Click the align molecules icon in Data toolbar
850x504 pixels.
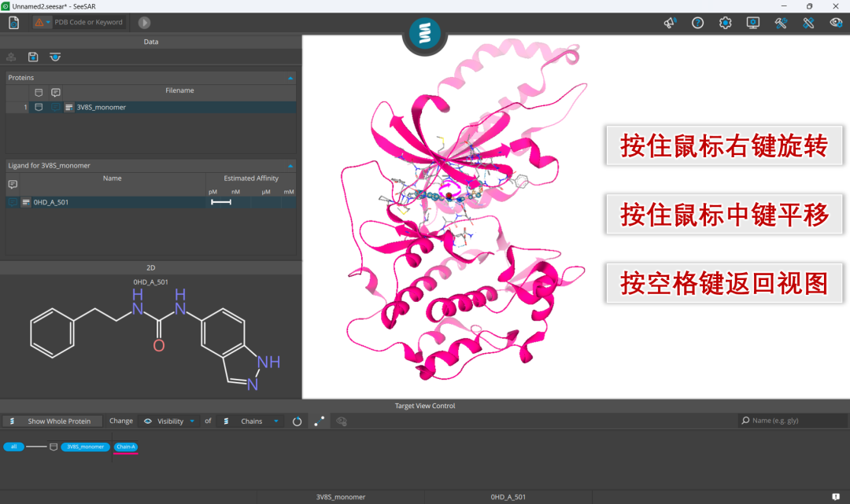point(11,57)
